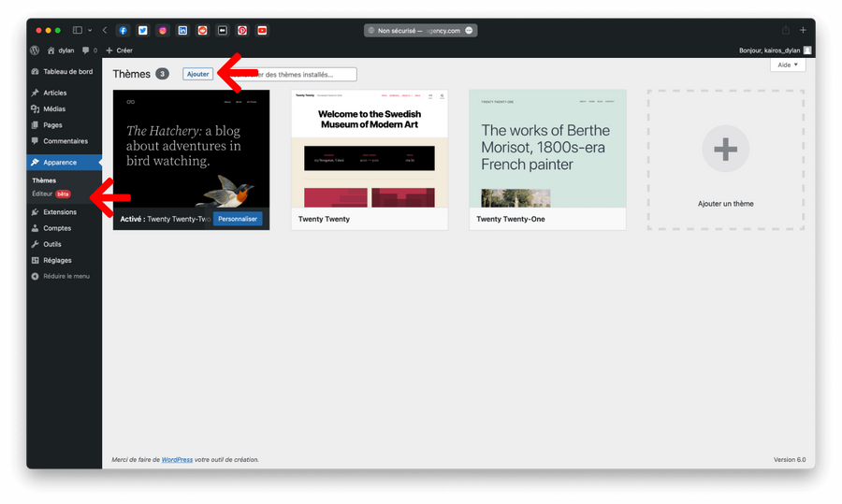
Task: Open Tableau de bord in sidebar
Action: click(64, 71)
